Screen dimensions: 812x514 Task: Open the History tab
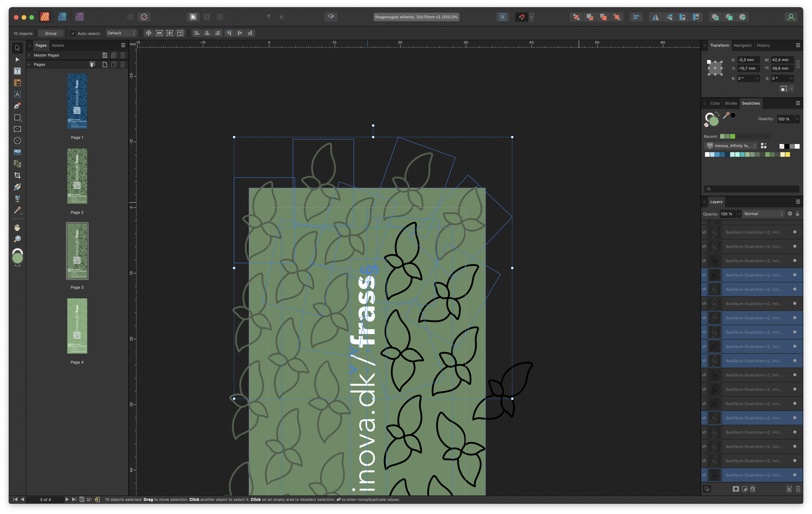click(763, 45)
